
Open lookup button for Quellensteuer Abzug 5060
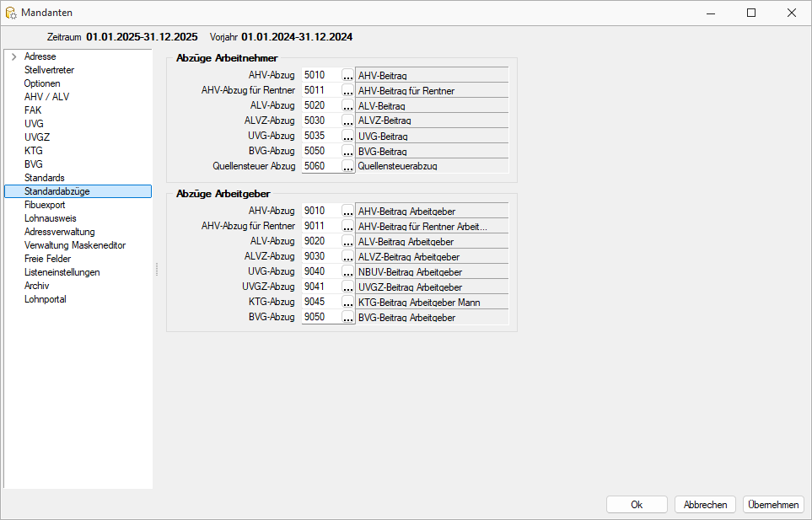(348, 165)
